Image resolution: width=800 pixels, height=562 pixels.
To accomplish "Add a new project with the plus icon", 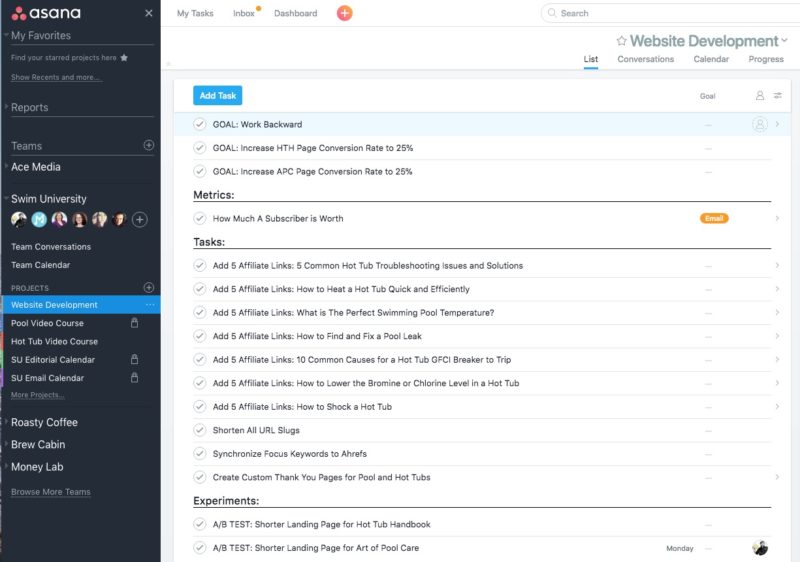I will [x=148, y=288].
